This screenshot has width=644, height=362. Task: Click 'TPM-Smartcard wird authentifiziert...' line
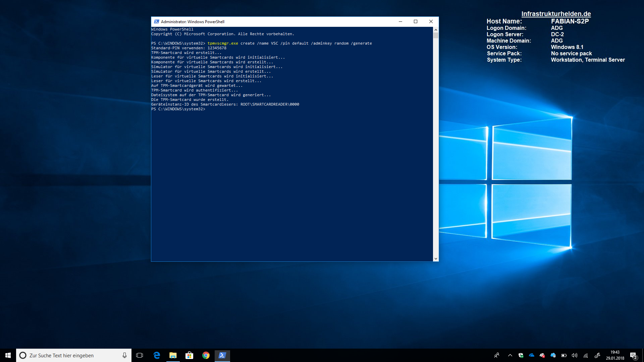pyautogui.click(x=195, y=90)
